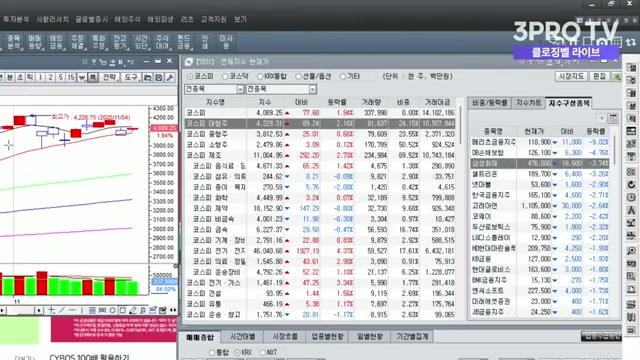640x360 pixels.
Task: Select 통합 radio button in bottom panel
Action: click(211, 352)
